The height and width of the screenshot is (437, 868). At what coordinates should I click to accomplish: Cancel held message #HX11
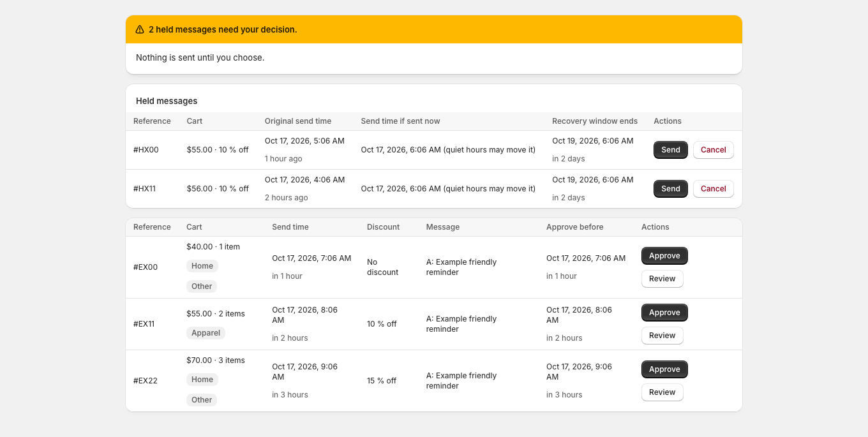[x=714, y=189]
